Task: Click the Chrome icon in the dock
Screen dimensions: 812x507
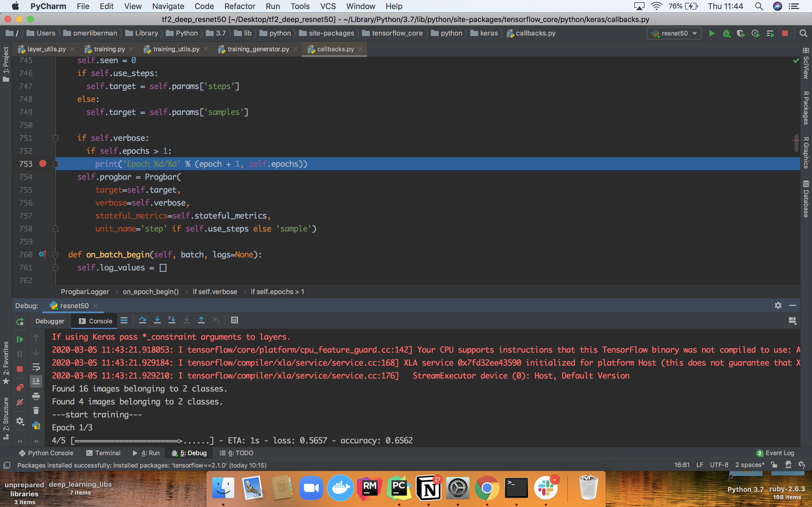Action: (487, 488)
